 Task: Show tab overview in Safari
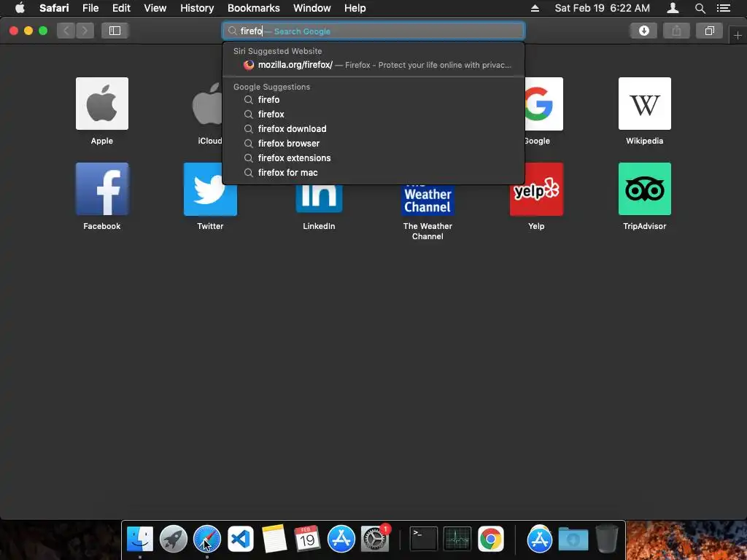(x=709, y=31)
